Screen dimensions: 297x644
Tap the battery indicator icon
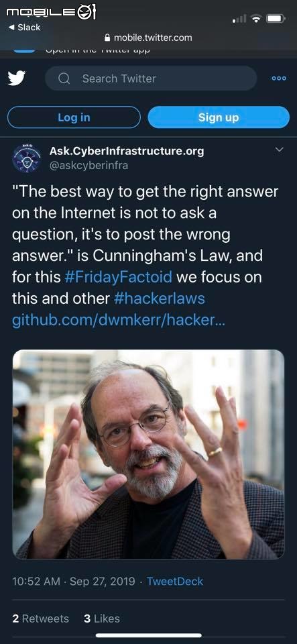click(x=276, y=19)
